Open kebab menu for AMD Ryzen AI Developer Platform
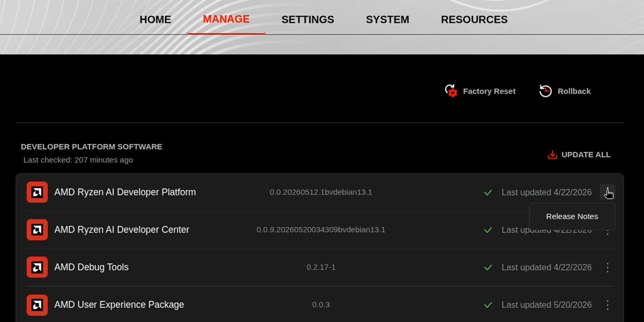The width and height of the screenshot is (644, 322). (607, 192)
